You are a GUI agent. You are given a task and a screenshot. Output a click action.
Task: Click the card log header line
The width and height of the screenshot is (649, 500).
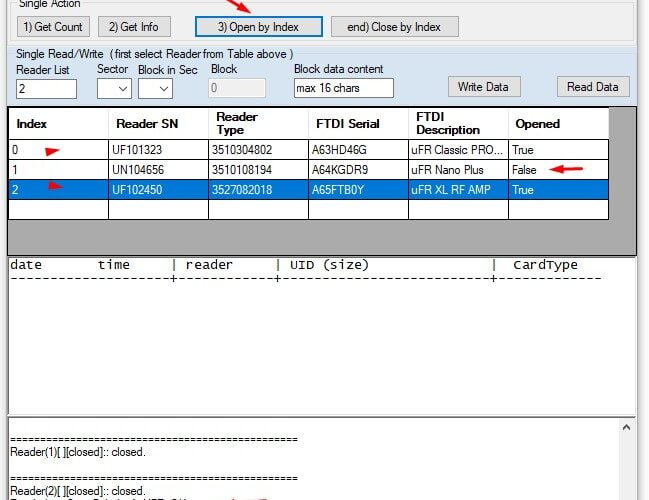[x=294, y=265]
